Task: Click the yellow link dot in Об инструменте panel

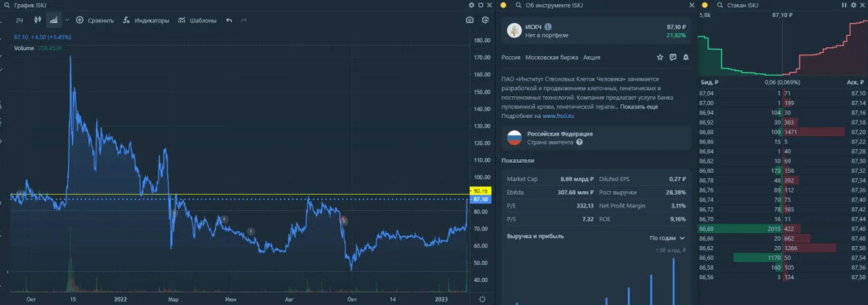Action: tap(502, 5)
